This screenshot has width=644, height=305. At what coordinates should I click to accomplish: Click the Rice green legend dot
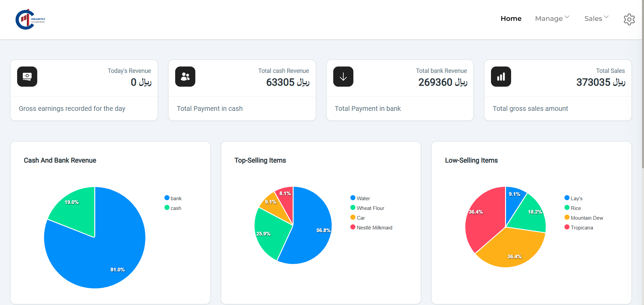tap(567, 208)
